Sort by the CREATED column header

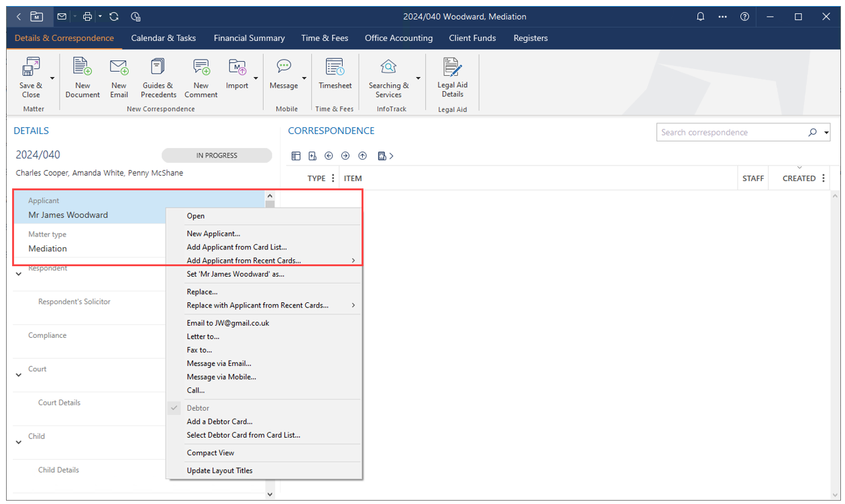click(799, 178)
